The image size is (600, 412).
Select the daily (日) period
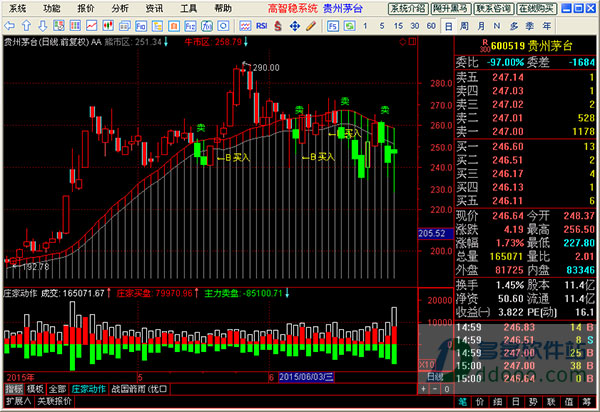(x=448, y=26)
